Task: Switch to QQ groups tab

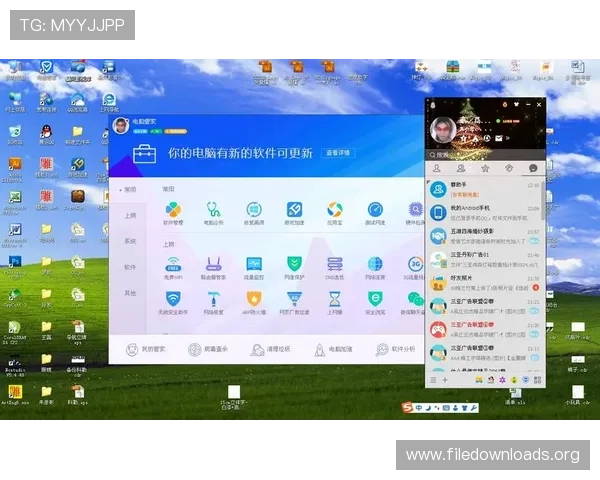Action: (461, 168)
